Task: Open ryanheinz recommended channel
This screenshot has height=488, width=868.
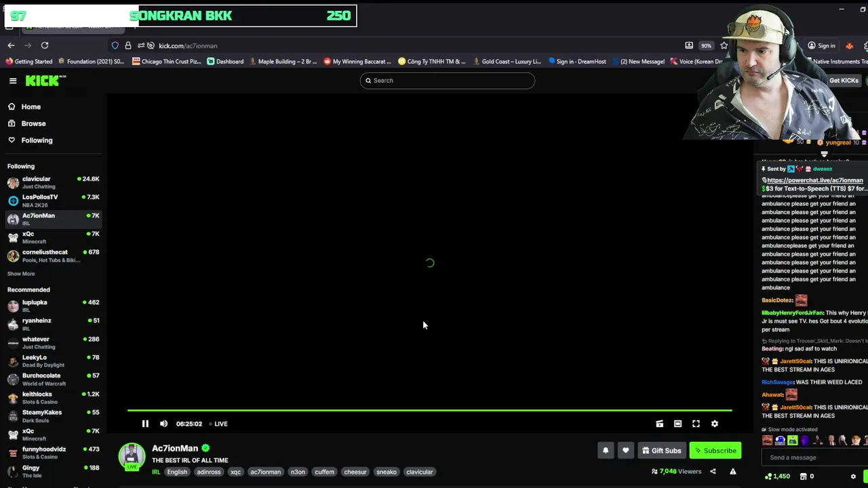Action: [x=54, y=324]
